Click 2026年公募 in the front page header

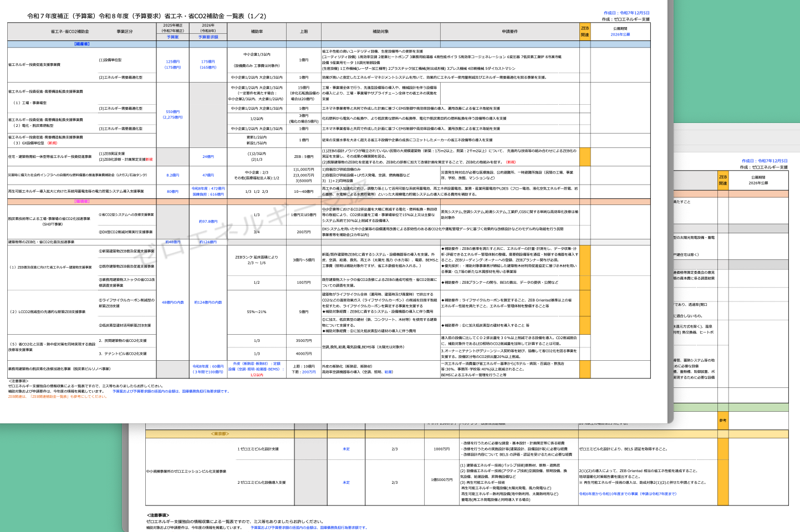(x=620, y=35)
